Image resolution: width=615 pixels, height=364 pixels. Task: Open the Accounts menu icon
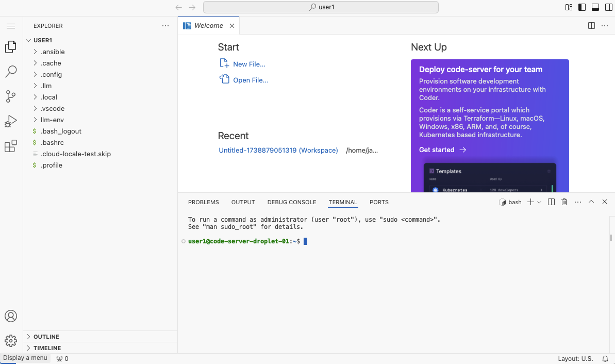click(11, 316)
